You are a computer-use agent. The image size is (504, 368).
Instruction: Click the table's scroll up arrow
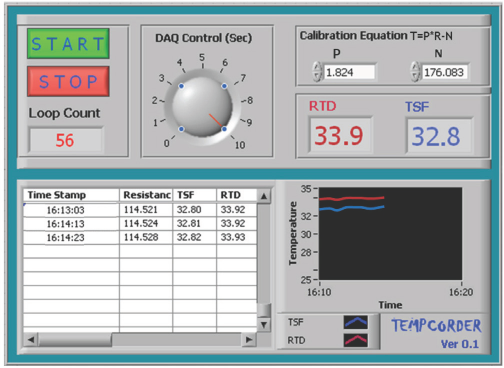pos(264,196)
